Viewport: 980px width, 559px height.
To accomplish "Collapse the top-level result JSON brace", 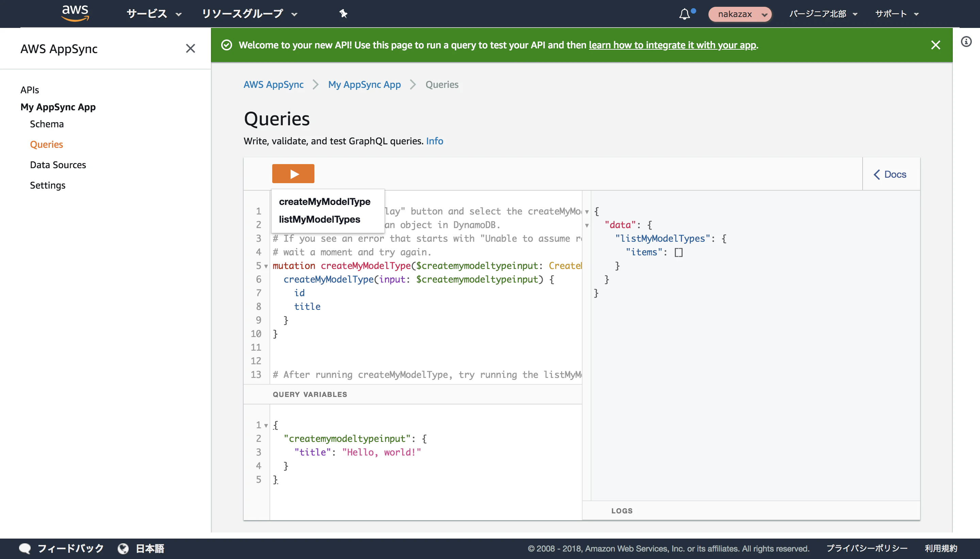I will (587, 211).
